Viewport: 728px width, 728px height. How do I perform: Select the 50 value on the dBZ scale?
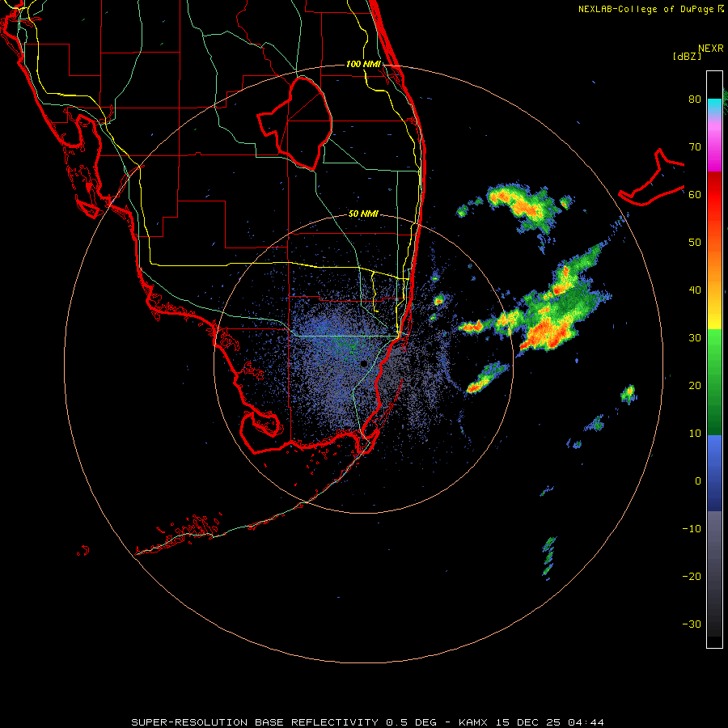695,243
